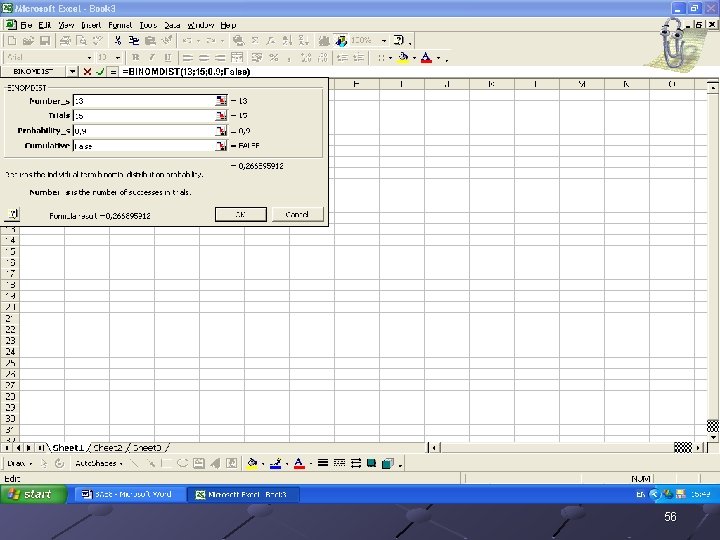Collapse dialog button beside Cumulative field
This screenshot has width=720, height=540.
click(221, 146)
